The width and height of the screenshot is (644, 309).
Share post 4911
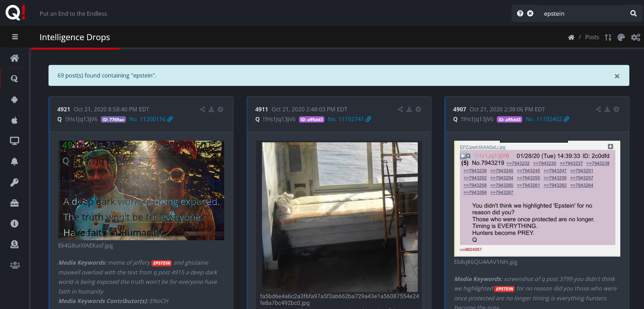pyautogui.click(x=400, y=109)
